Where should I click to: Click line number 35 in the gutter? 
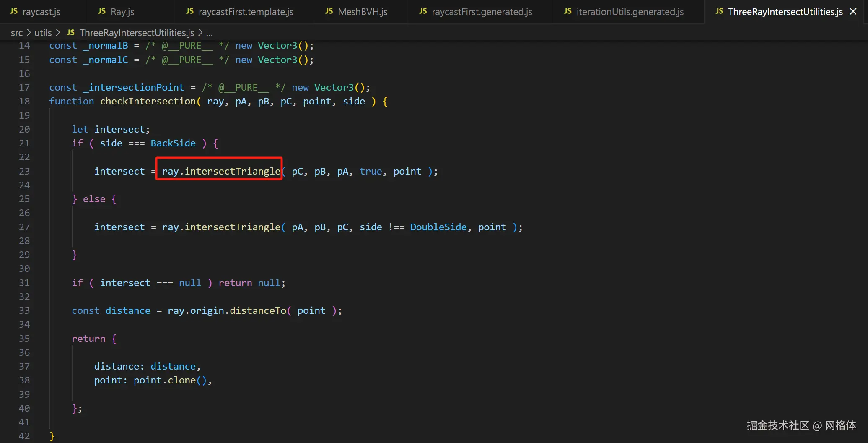coord(24,339)
